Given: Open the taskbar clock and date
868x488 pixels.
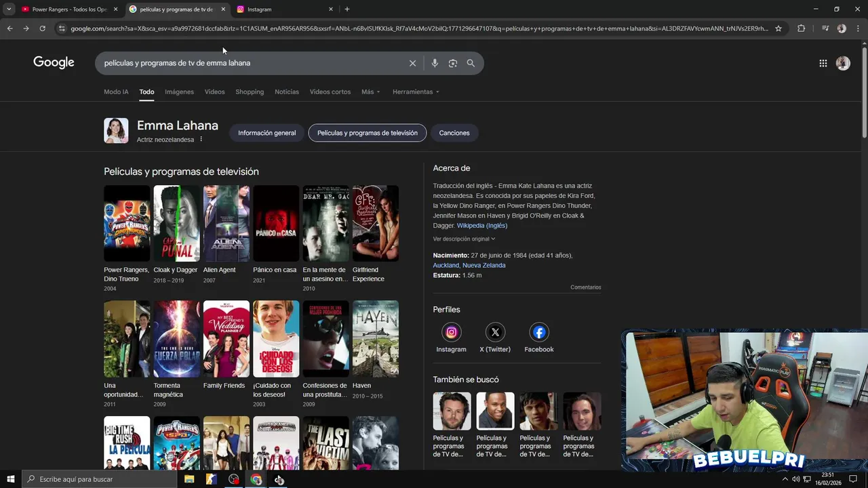Looking at the screenshot, I should tap(827, 479).
